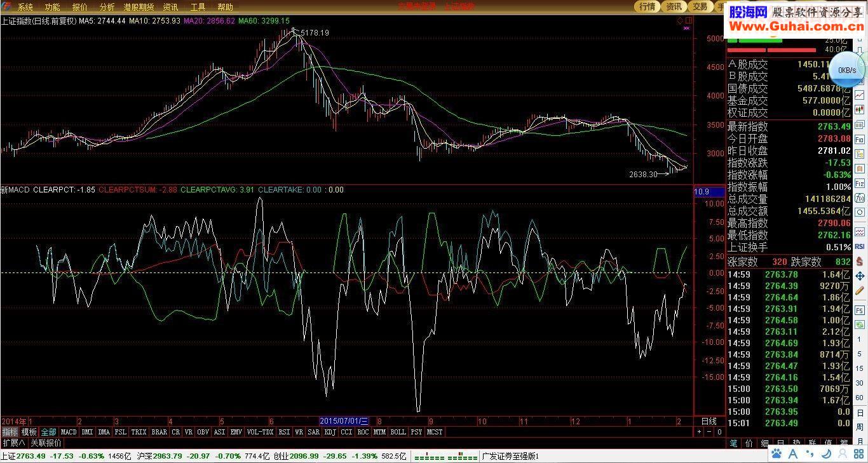Click the wave indicator icon in right sidebar
868x463 pixels.
tap(860, 232)
